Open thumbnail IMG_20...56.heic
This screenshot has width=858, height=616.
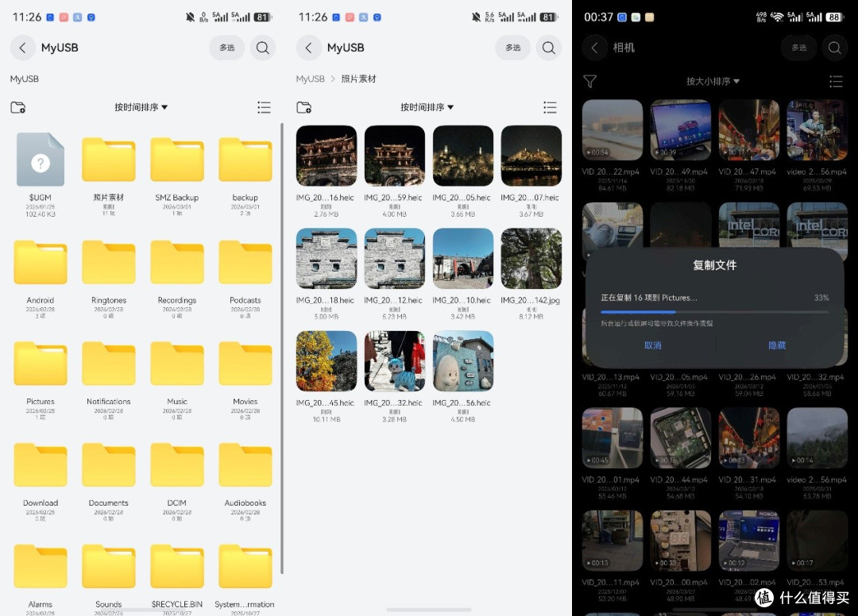pos(463,361)
